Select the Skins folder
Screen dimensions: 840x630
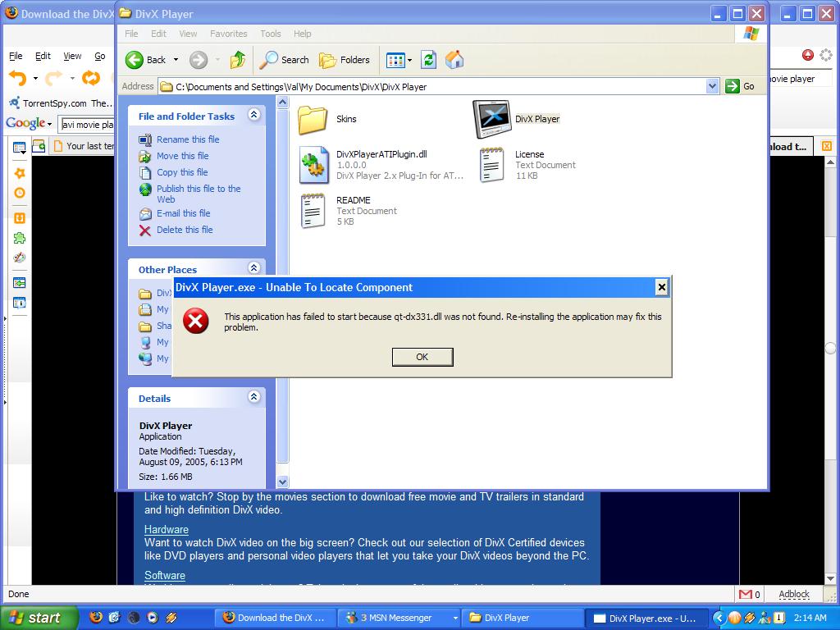tap(313, 119)
